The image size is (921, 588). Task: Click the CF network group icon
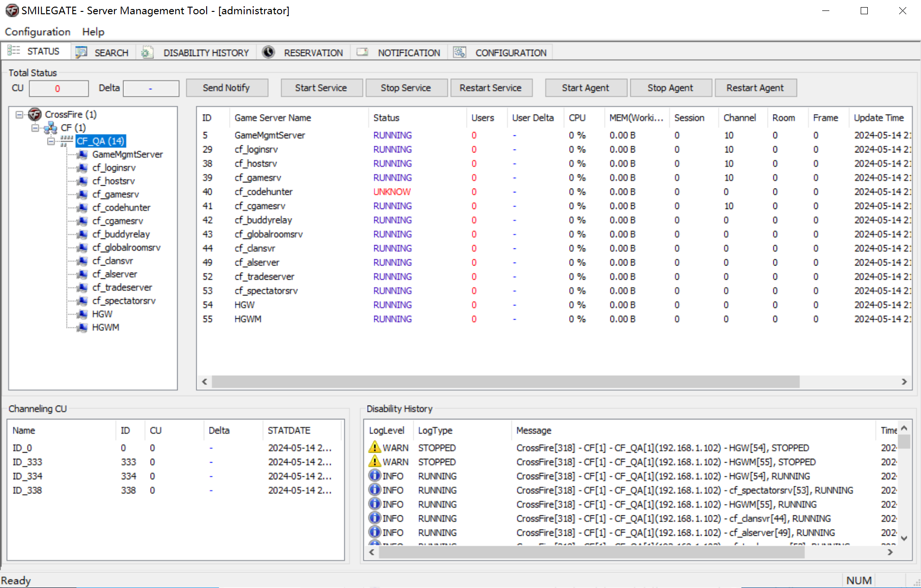click(x=50, y=128)
